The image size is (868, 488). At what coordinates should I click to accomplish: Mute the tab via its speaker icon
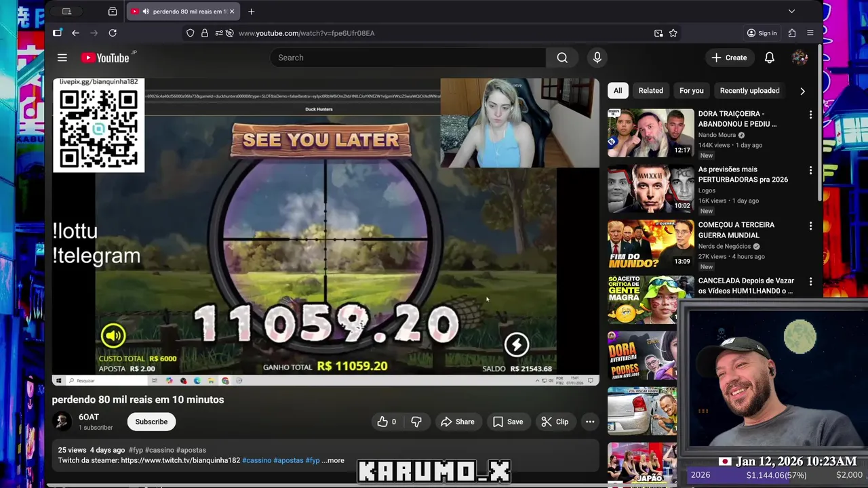[x=146, y=12]
